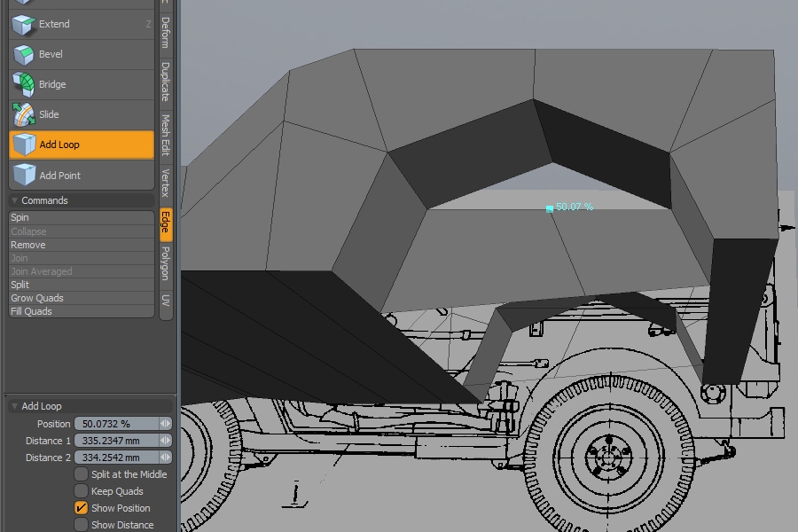The height and width of the screenshot is (532, 798).
Task: Click the Distance 1 slider arrows
Action: pos(166,441)
